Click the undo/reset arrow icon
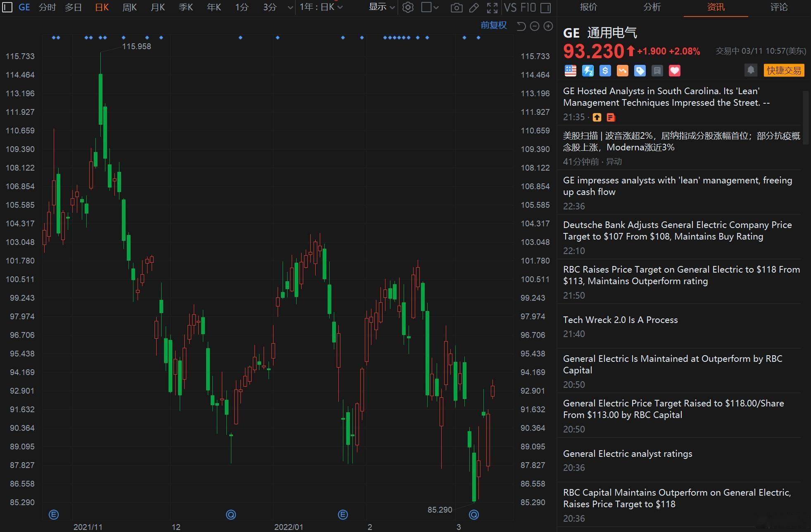811x532 pixels. coord(521,26)
